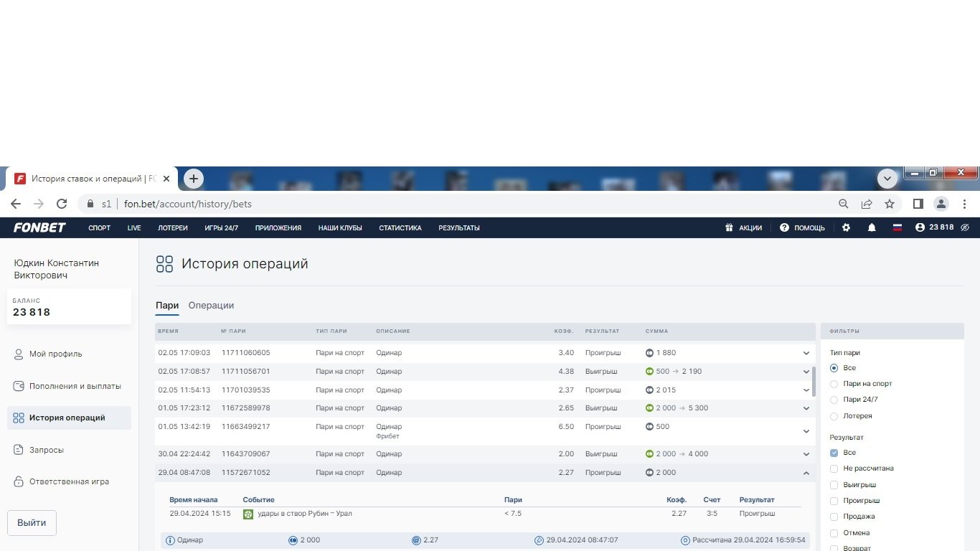Image resolution: width=980 pixels, height=551 pixels.
Task: Tick the 'Проигрыш' result checkbox
Action: pyautogui.click(x=834, y=501)
